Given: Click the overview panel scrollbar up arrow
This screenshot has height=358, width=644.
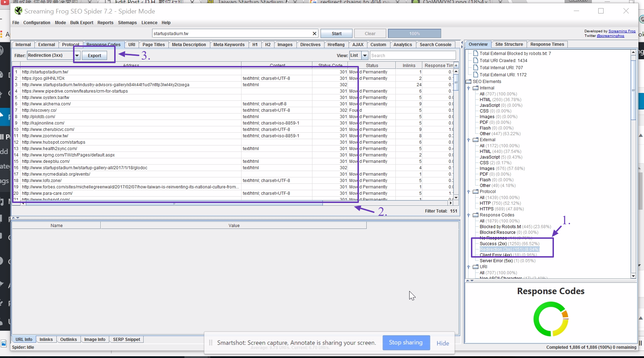Looking at the screenshot, I should point(633,53).
